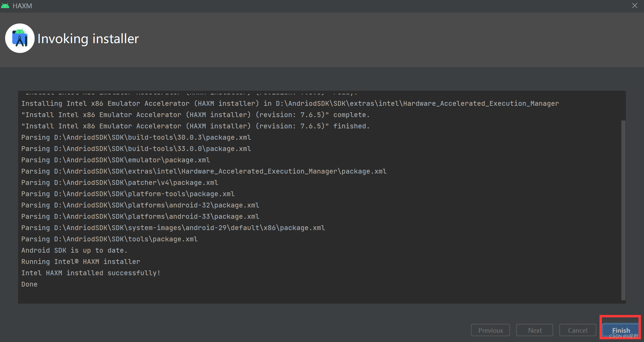Click Parsing Hardware_Accelerated_Execution_Manager\package.xml line

click(204, 171)
